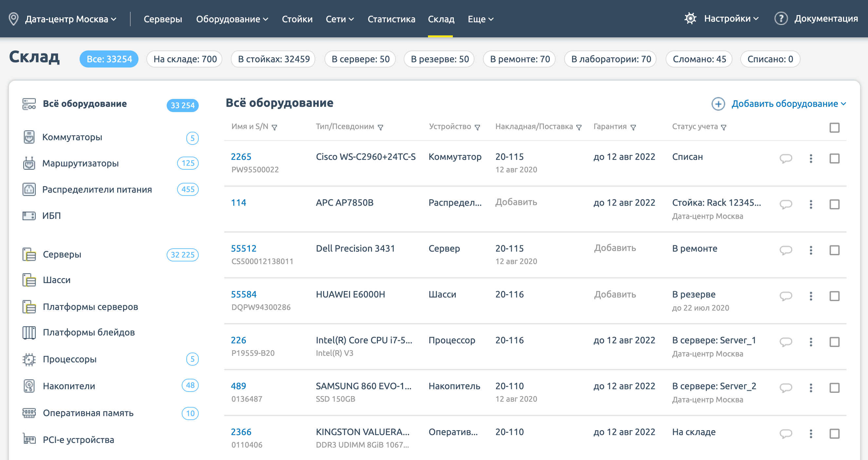Click the Оперативная память RAM icon
The height and width of the screenshot is (460, 868).
[29, 413]
